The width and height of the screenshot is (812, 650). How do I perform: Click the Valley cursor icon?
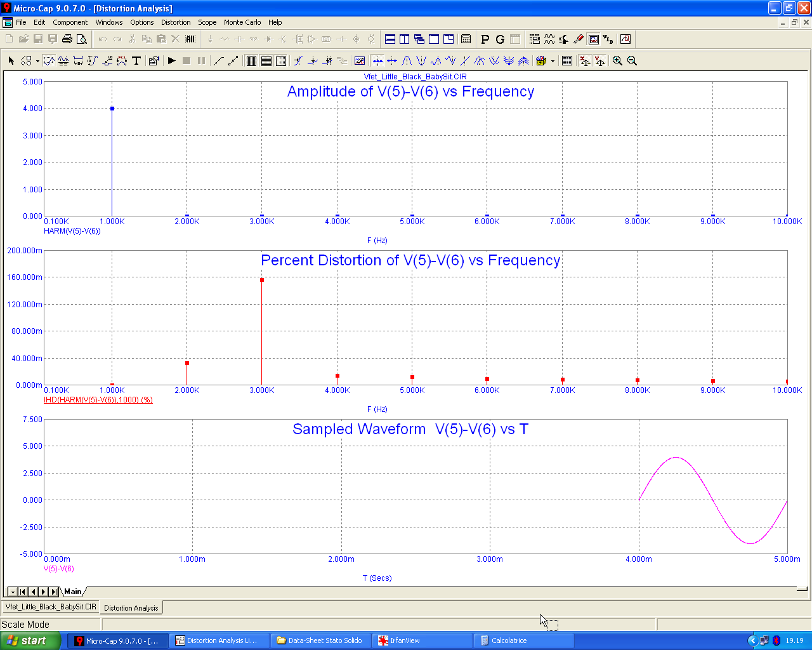point(421,61)
